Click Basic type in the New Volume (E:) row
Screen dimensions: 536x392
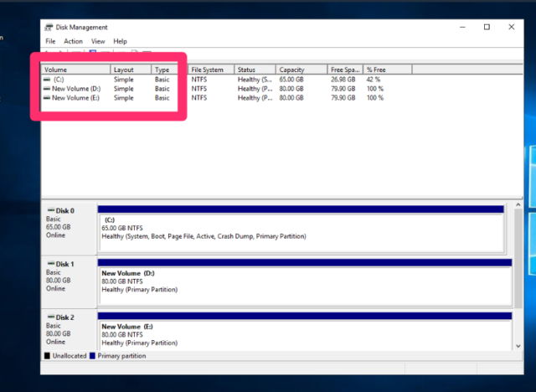coord(162,98)
